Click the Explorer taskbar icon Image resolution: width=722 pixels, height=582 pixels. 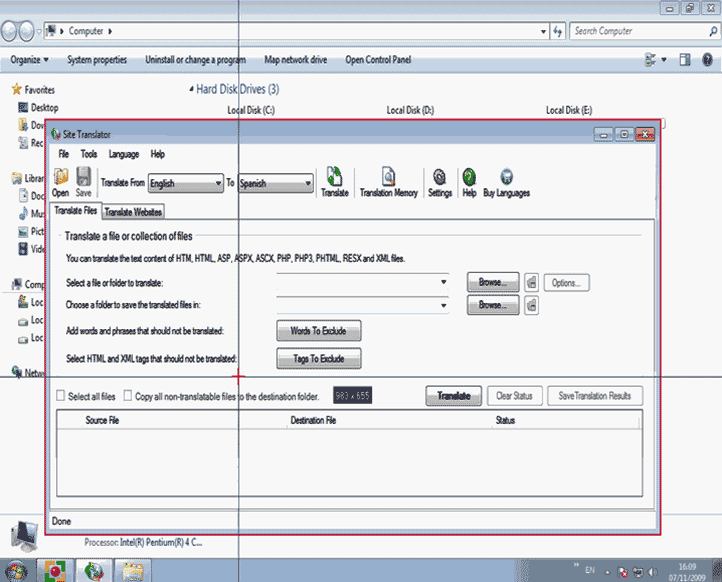[133, 571]
